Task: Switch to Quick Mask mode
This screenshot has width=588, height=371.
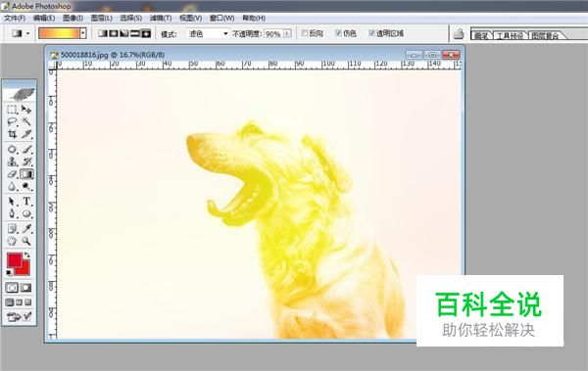Action: click(x=25, y=288)
